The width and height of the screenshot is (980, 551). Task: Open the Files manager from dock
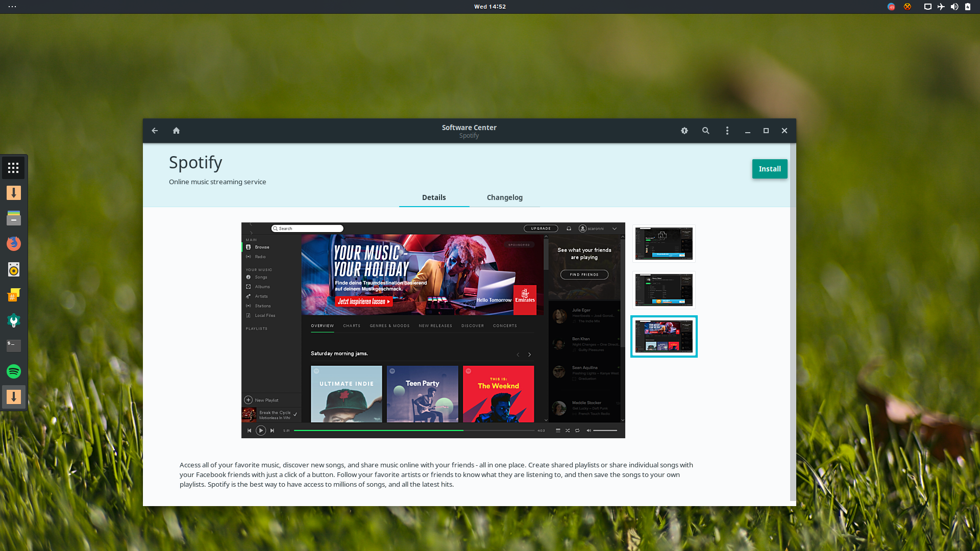pyautogui.click(x=14, y=218)
